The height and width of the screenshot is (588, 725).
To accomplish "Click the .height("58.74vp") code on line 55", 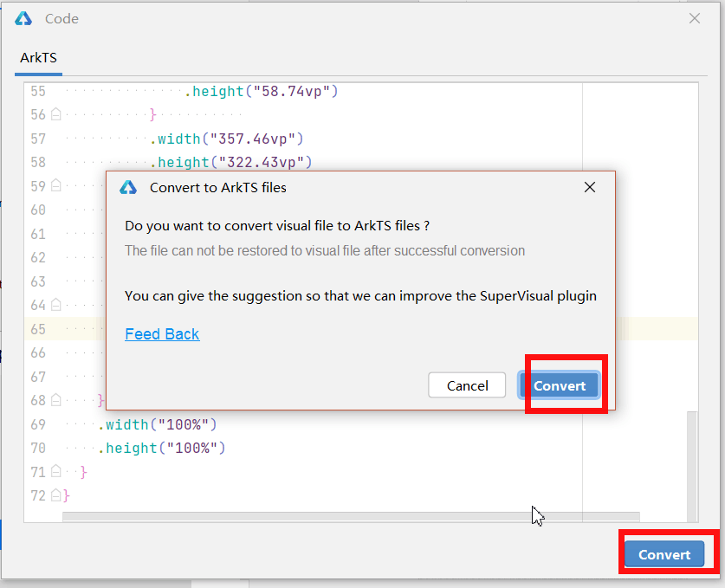I will click(262, 91).
